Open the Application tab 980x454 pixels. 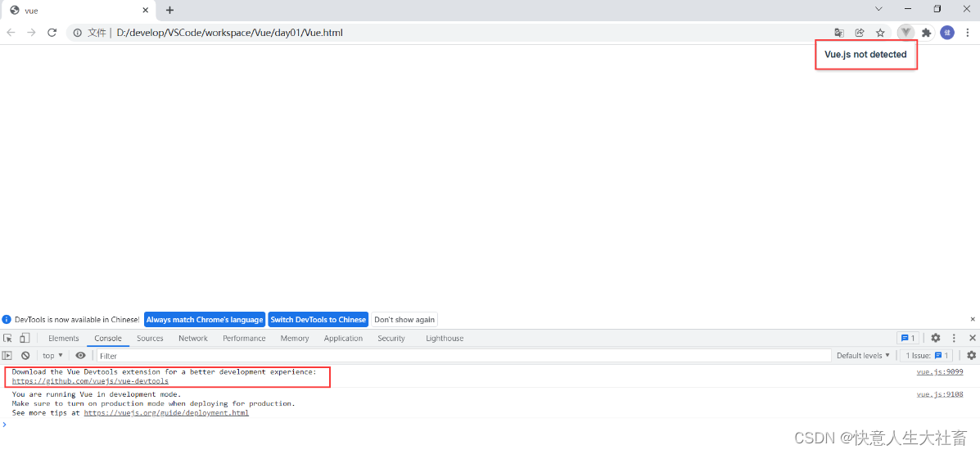pyautogui.click(x=343, y=338)
